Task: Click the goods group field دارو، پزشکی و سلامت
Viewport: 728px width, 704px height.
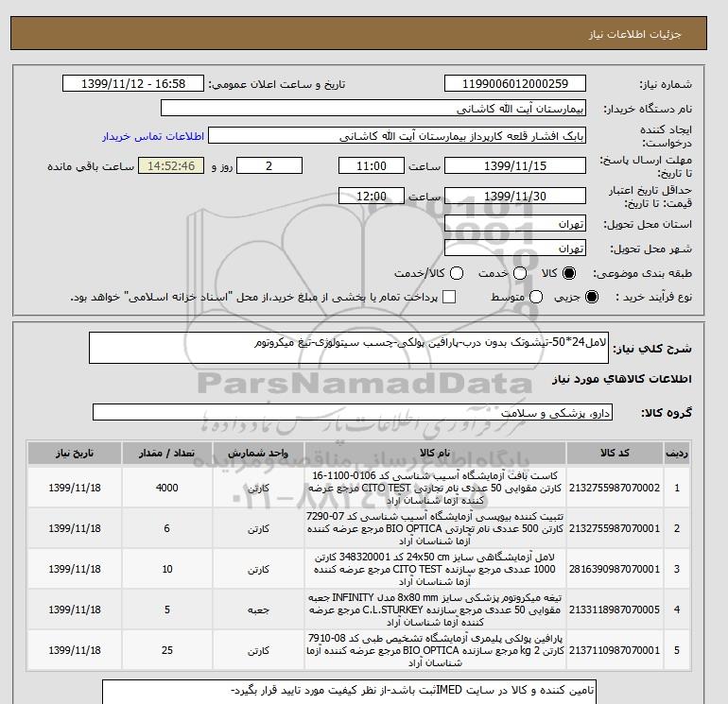Action: pos(353,413)
